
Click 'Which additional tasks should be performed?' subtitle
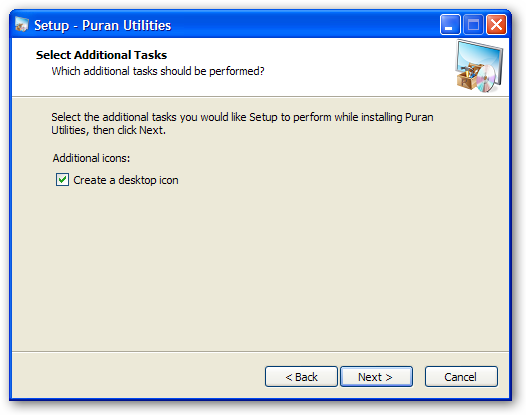click(158, 71)
